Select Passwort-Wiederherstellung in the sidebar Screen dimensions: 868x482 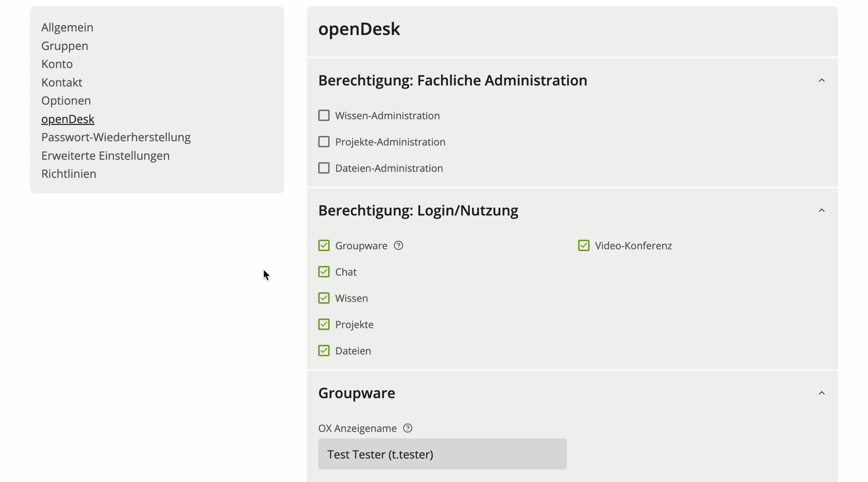pyautogui.click(x=116, y=137)
